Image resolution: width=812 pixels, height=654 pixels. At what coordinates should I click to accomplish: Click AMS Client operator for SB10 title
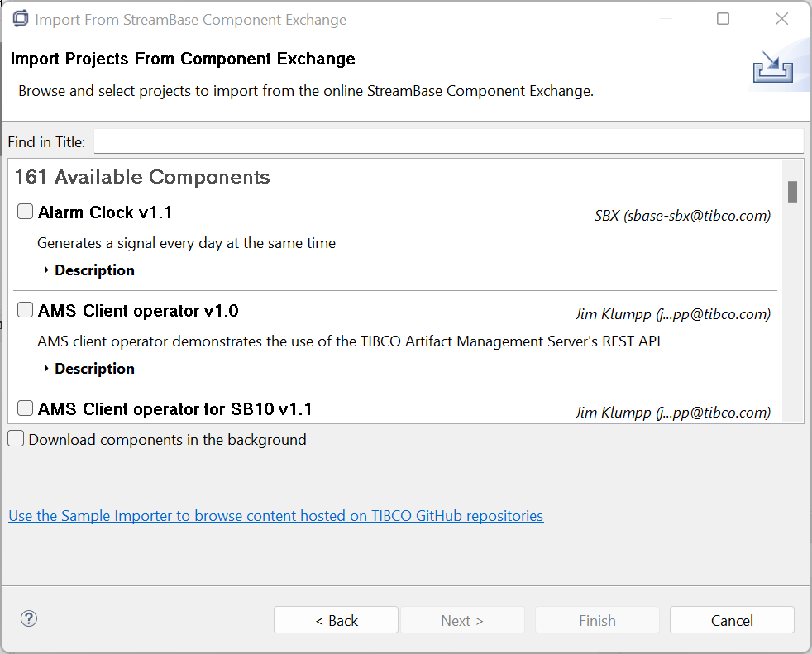point(174,409)
